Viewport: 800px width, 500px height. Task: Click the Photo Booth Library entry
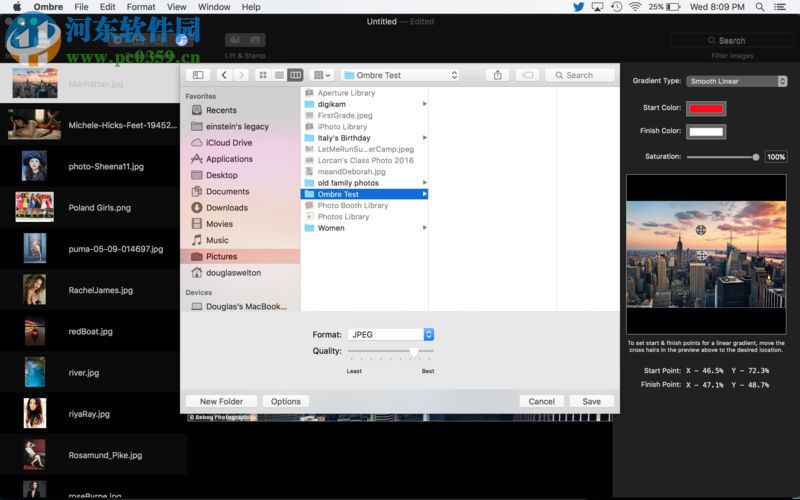364,205
